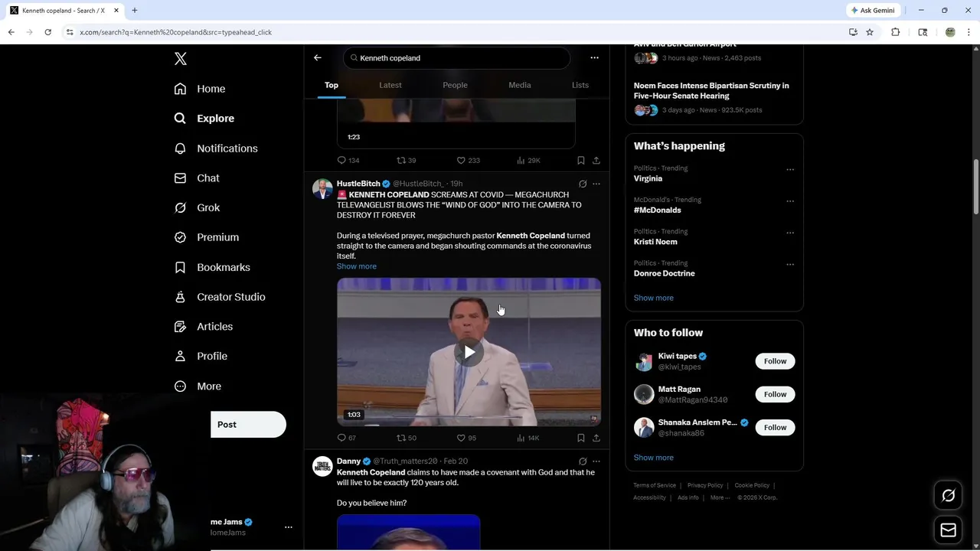Open more options for #McDonalds trend
Image resolution: width=980 pixels, height=551 pixels.
pos(790,201)
